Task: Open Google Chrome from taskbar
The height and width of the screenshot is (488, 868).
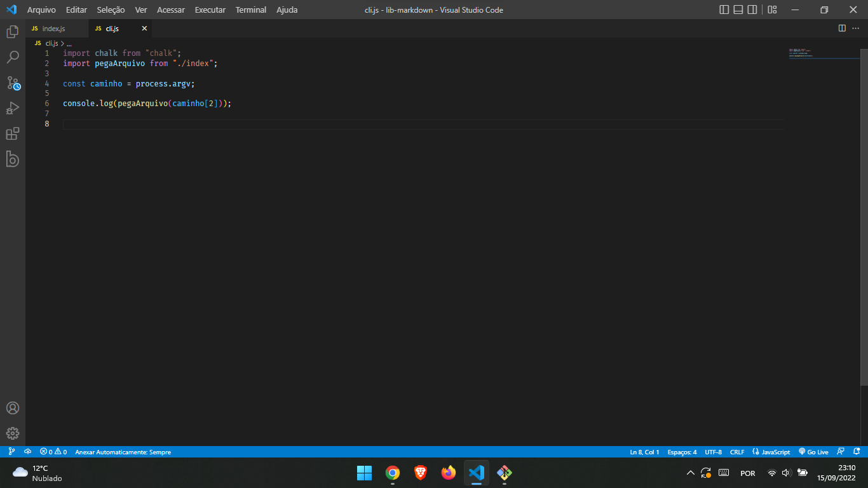Action: click(393, 473)
